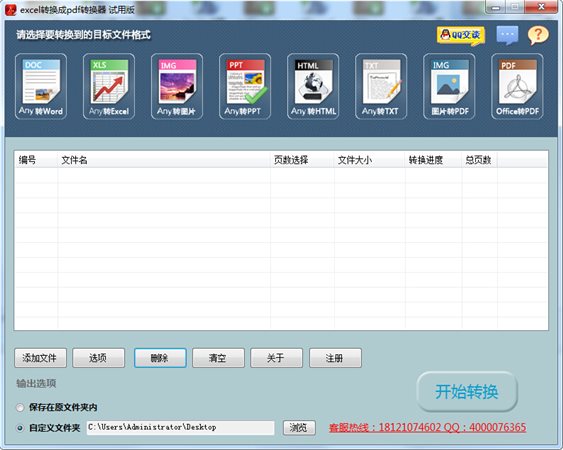The image size is (563, 450).
Task: Click the 浏览 browse button
Action: (299, 428)
